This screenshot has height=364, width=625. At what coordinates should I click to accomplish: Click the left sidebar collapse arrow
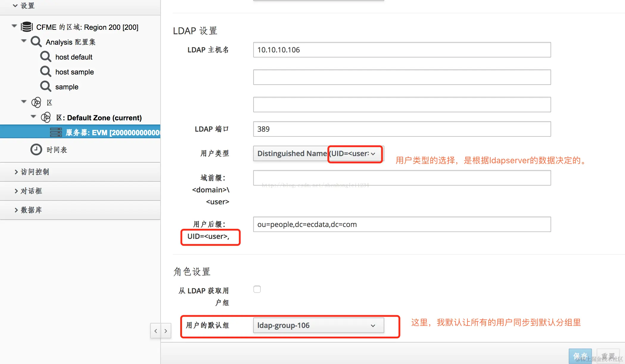[156, 331]
